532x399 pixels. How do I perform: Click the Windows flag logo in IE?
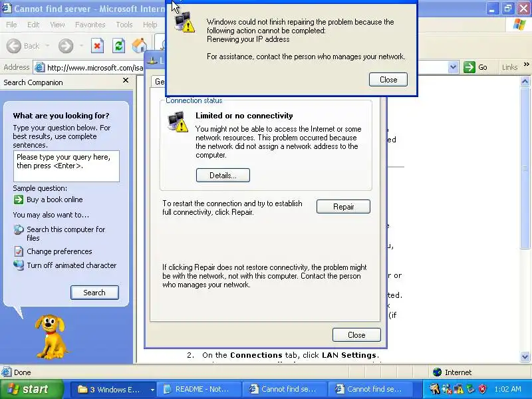[x=519, y=25]
